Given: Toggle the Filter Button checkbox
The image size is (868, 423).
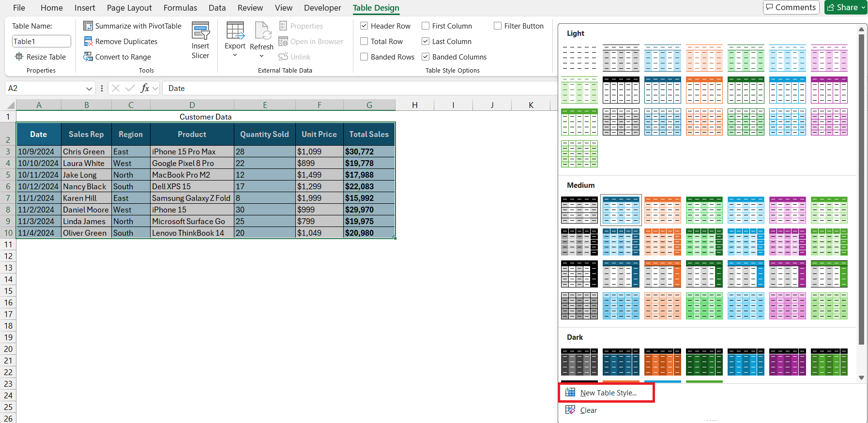Looking at the screenshot, I should tap(498, 26).
